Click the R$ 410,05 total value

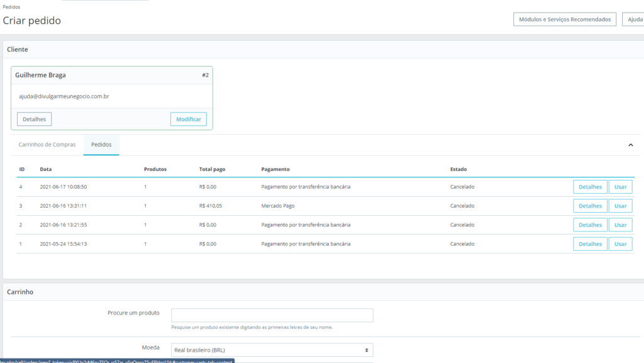211,206
